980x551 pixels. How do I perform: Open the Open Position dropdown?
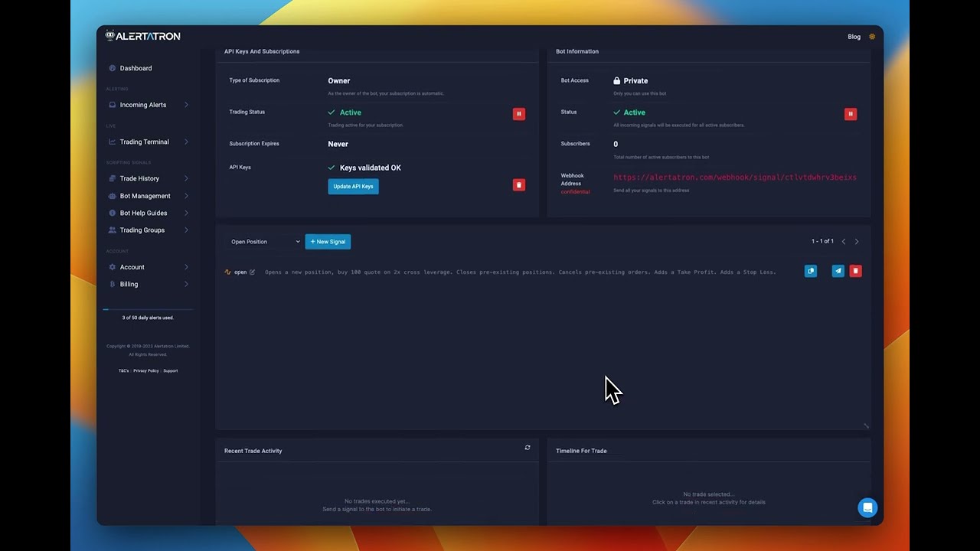[265, 242]
